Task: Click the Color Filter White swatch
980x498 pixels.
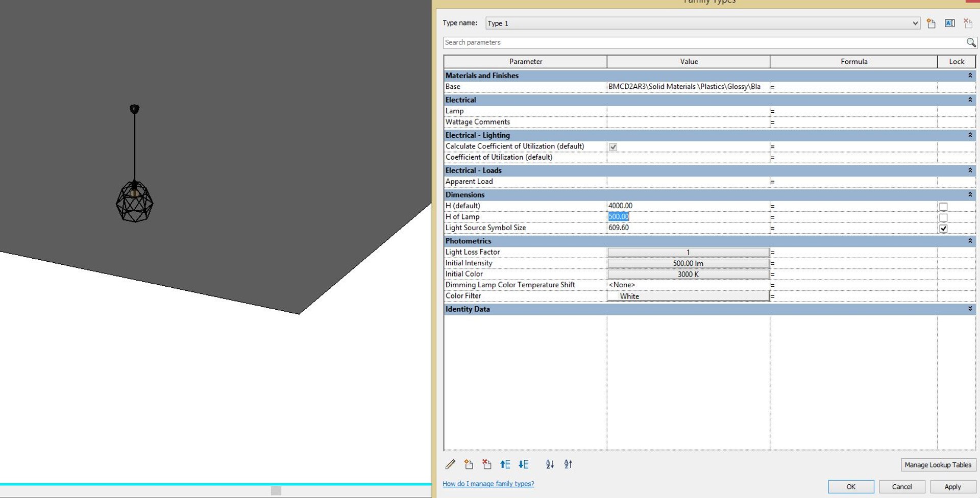Action: (x=688, y=296)
